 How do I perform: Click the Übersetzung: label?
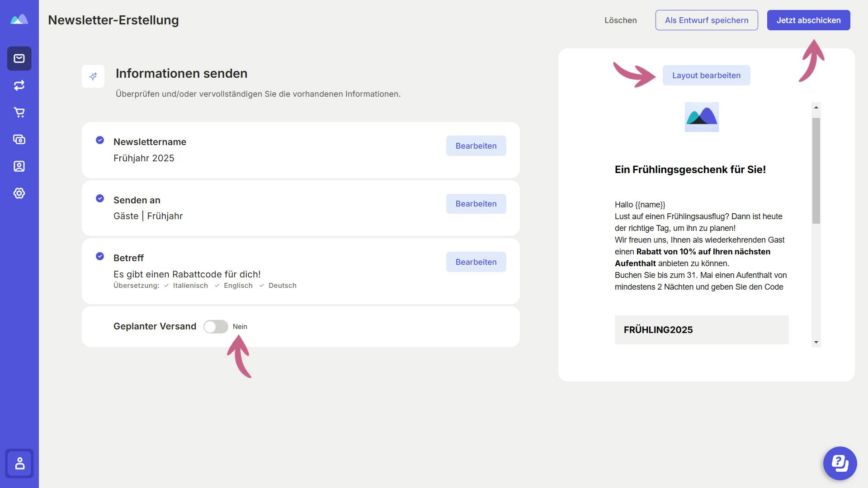[137, 286]
